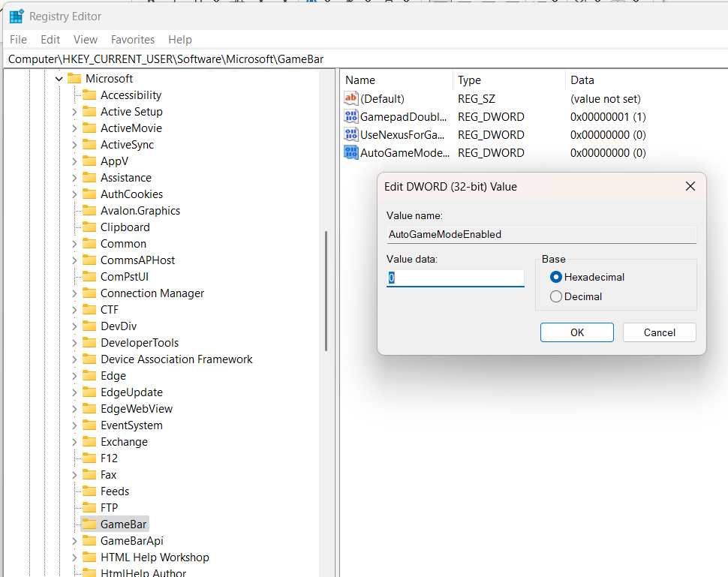Click the Value name field AutoGameModeEnabled

(x=541, y=234)
